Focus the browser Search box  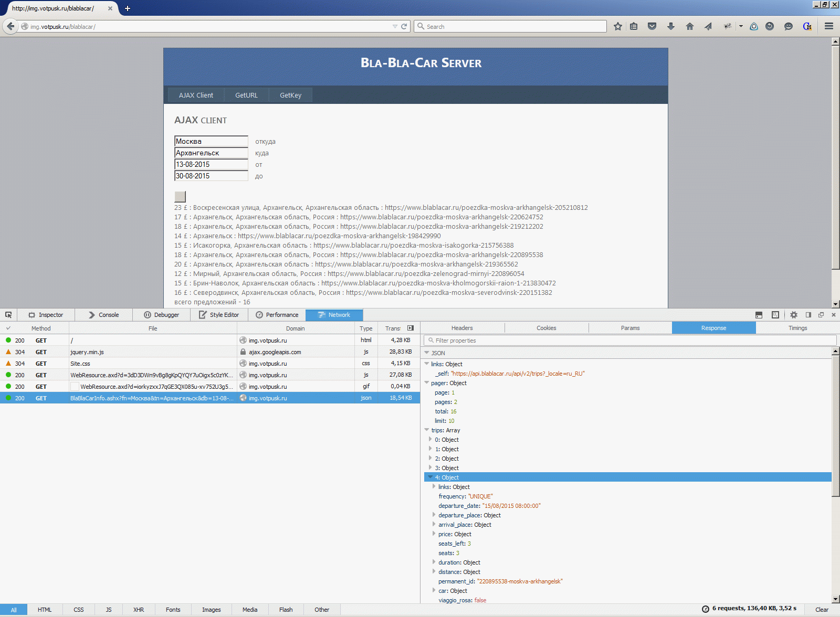[x=510, y=26]
